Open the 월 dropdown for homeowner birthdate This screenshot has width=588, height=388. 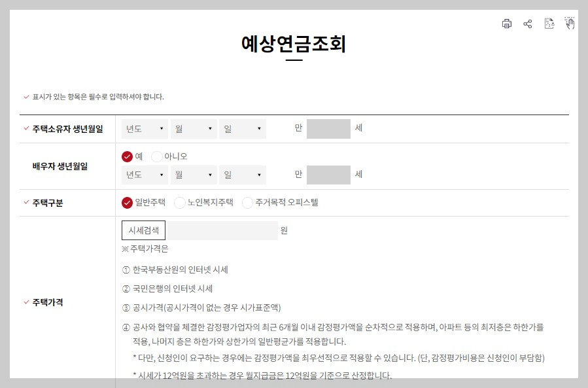(194, 128)
